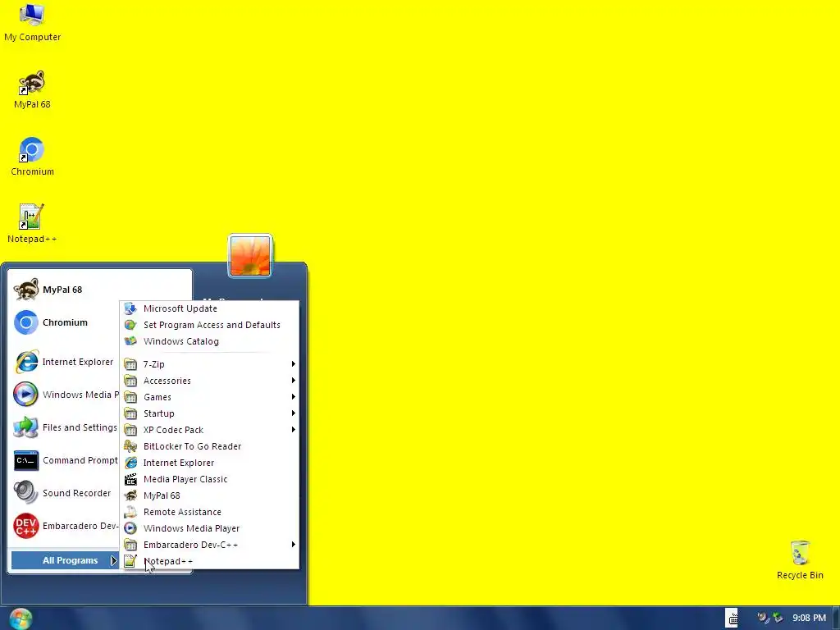Click the Start orb button
This screenshot has width=840, height=630.
click(x=21, y=619)
